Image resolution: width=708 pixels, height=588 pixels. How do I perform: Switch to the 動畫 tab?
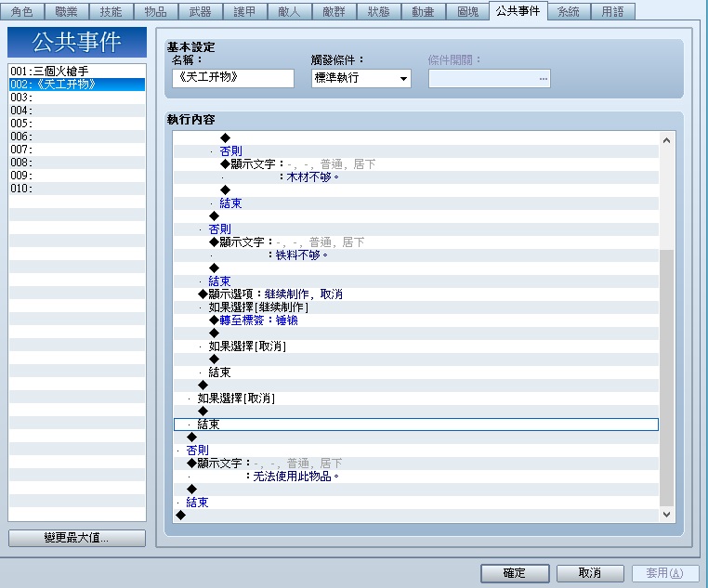(x=423, y=11)
